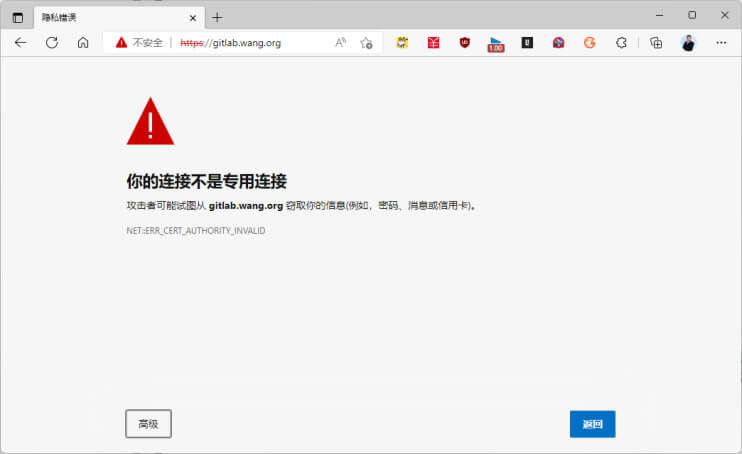
Task: Open the yellow extension icon in toolbar
Action: coord(402,43)
